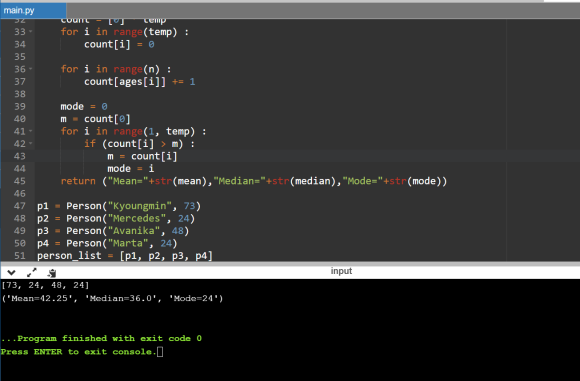The height and width of the screenshot is (381, 580).
Task: Click 'Press ENTER to exit console' prompt
Action: (x=78, y=352)
